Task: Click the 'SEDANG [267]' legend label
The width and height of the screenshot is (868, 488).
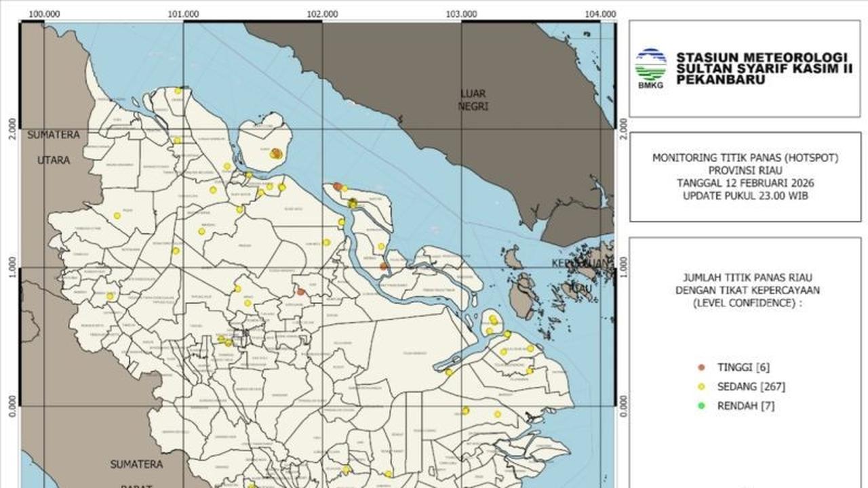Action: (x=751, y=386)
